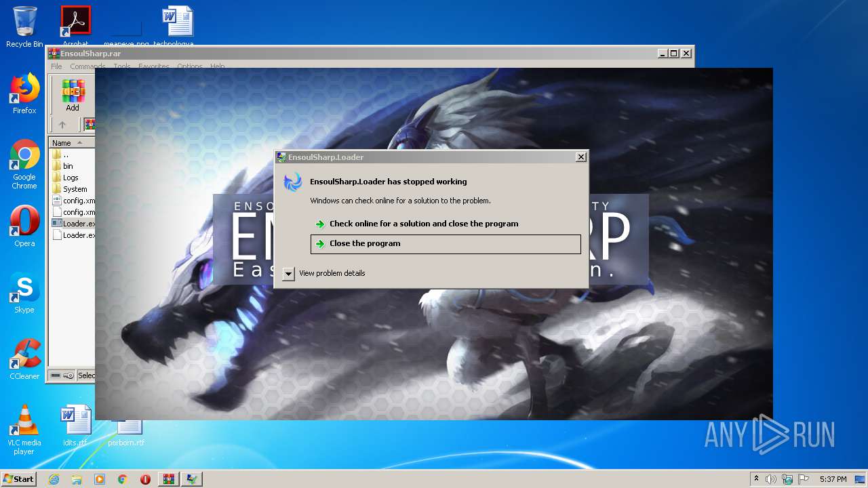868x488 pixels.
Task: Click the key icon in the WinRAR status bar
Action: [x=68, y=375]
